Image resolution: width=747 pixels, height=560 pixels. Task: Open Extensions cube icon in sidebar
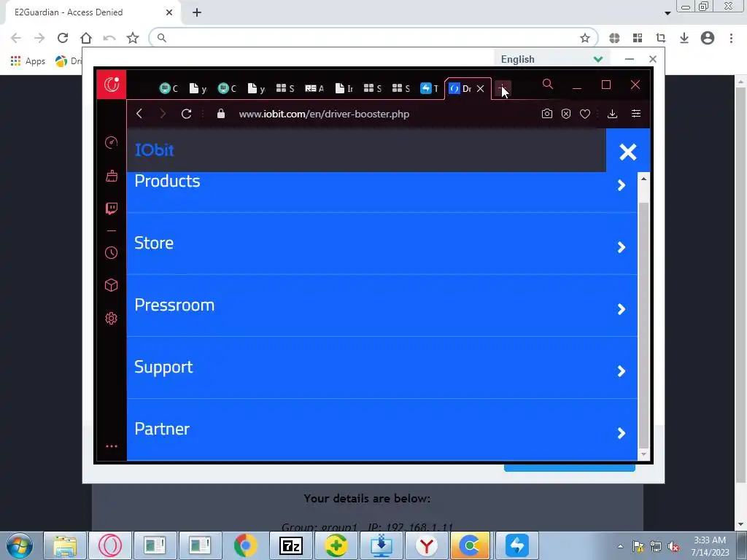coord(112,285)
